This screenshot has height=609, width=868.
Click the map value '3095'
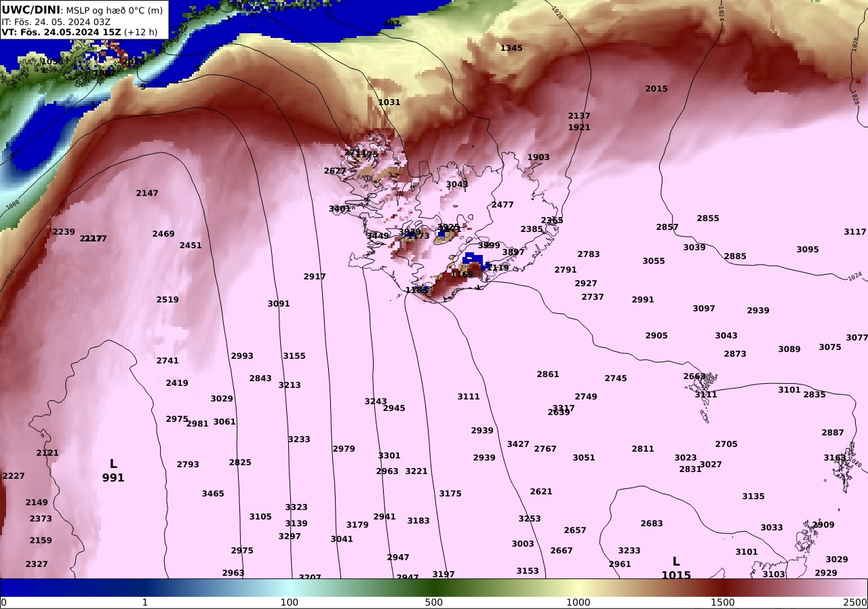point(808,250)
